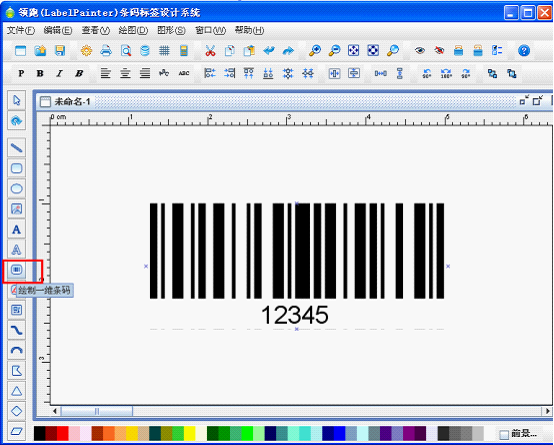Viewport: 554px width, 445px height.
Task: Rotate object 180 degrees
Action: 446,73
